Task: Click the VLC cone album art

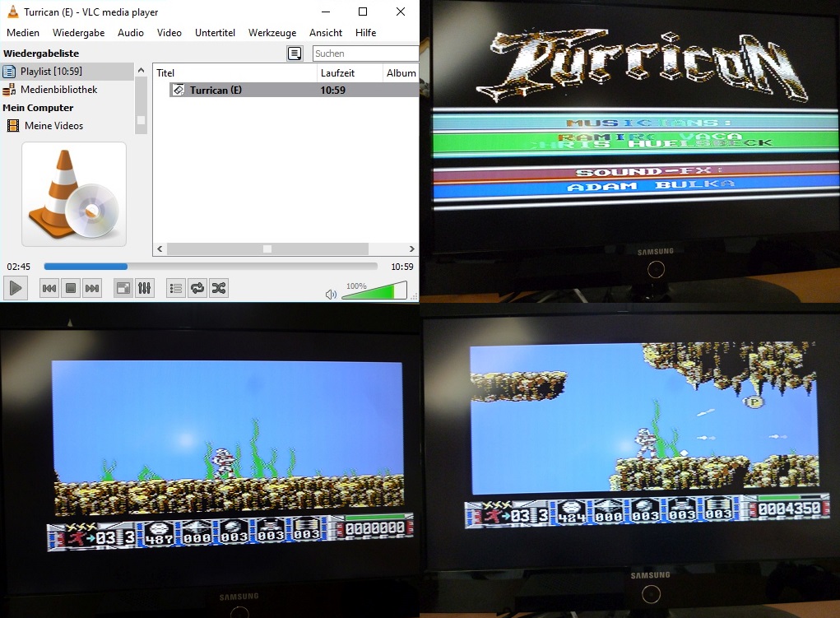Action: coord(74,194)
